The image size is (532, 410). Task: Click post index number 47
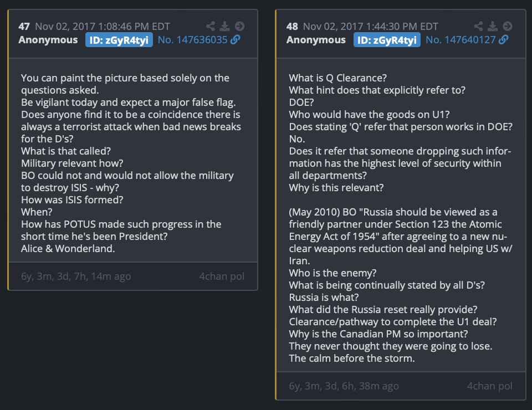click(x=24, y=27)
